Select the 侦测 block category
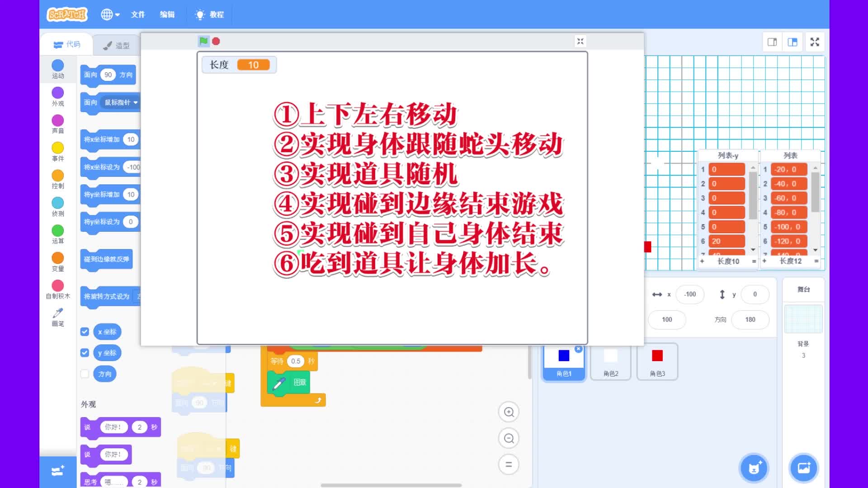868x488 pixels. click(58, 207)
